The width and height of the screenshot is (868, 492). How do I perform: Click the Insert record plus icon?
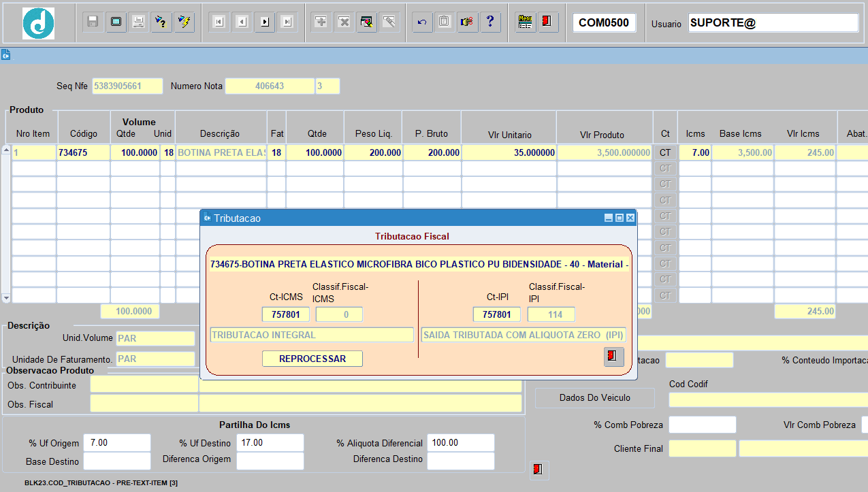click(321, 22)
